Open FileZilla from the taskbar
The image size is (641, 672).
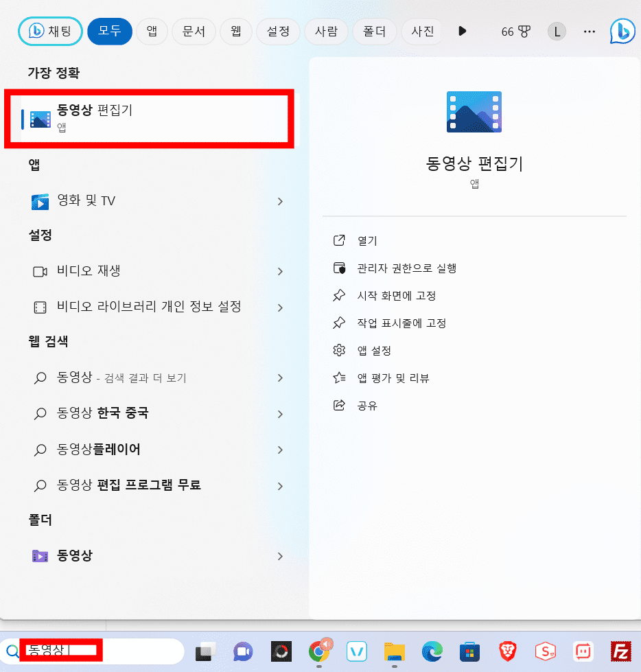621,651
